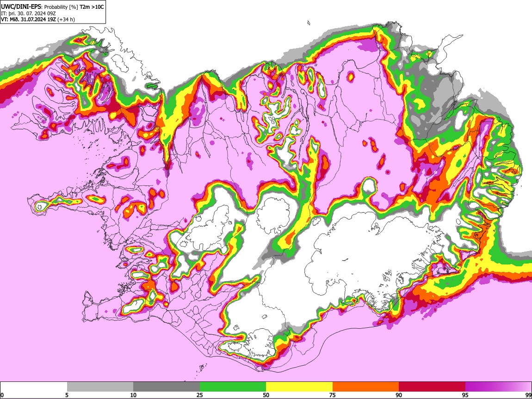Click the legend tick label '50'
The image size is (532, 399).
pyautogui.click(x=266, y=395)
